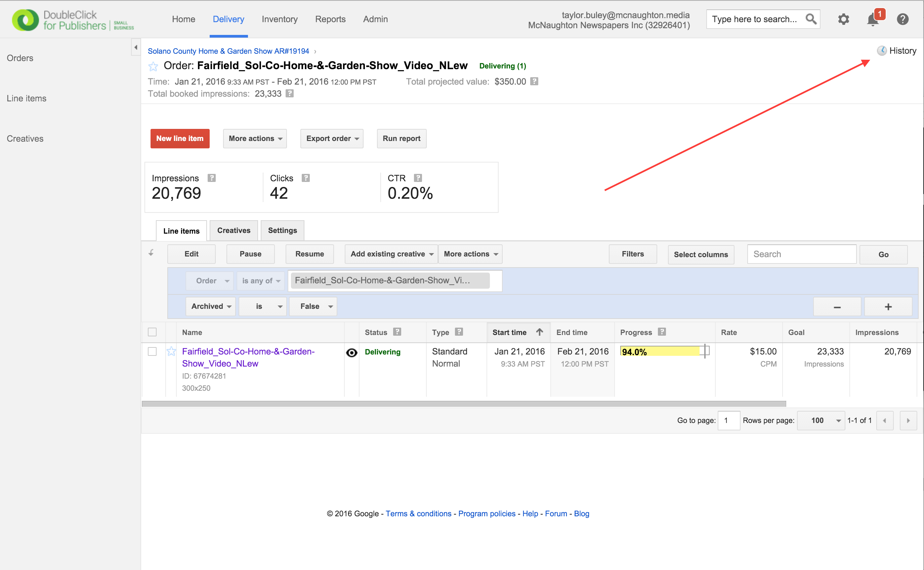Switch to the Creatives tab
This screenshot has width=924, height=570.
coord(234,230)
